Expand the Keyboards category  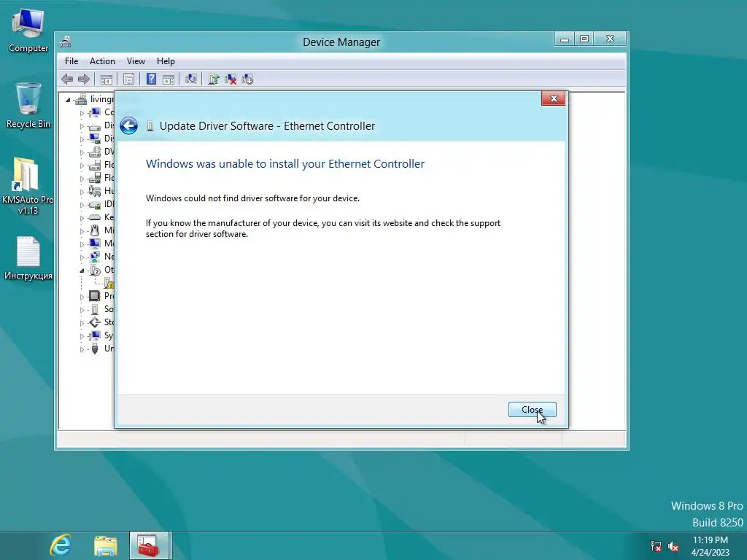pos(82,218)
